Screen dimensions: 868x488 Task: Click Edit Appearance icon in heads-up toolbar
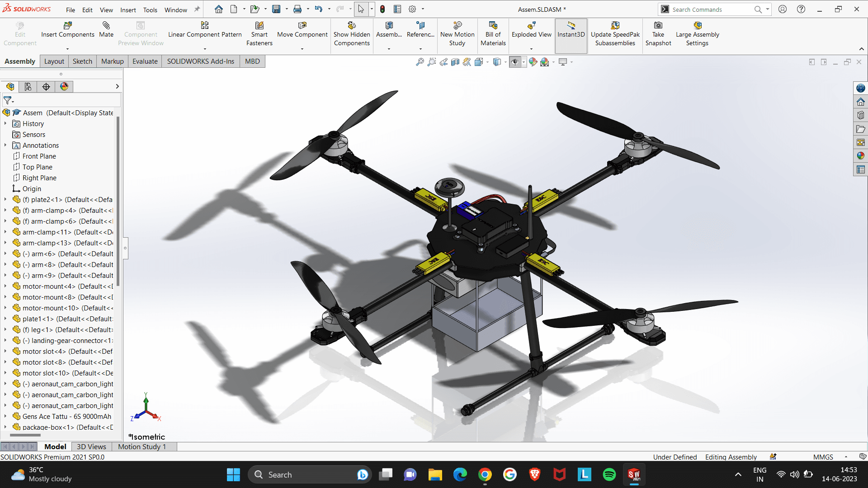coord(533,62)
